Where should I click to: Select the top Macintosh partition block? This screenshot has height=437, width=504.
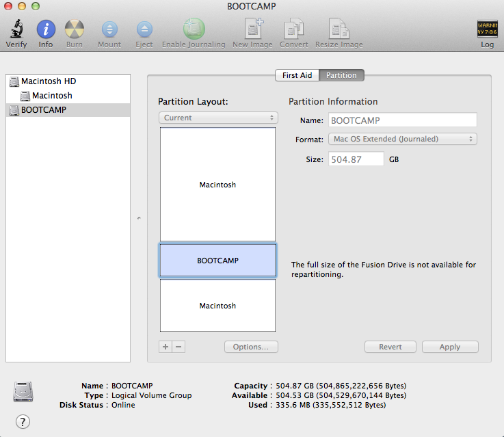click(x=217, y=185)
